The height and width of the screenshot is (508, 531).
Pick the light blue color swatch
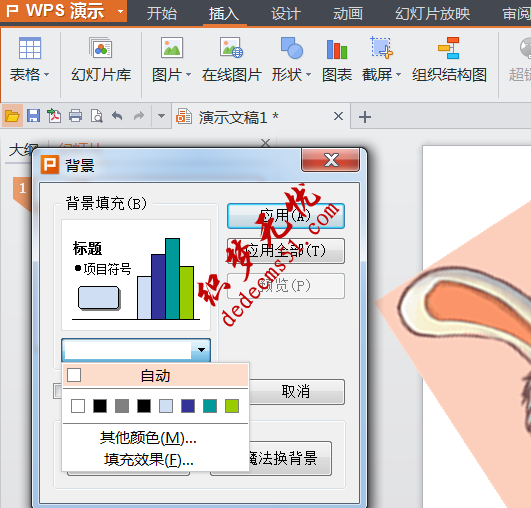coord(166,406)
